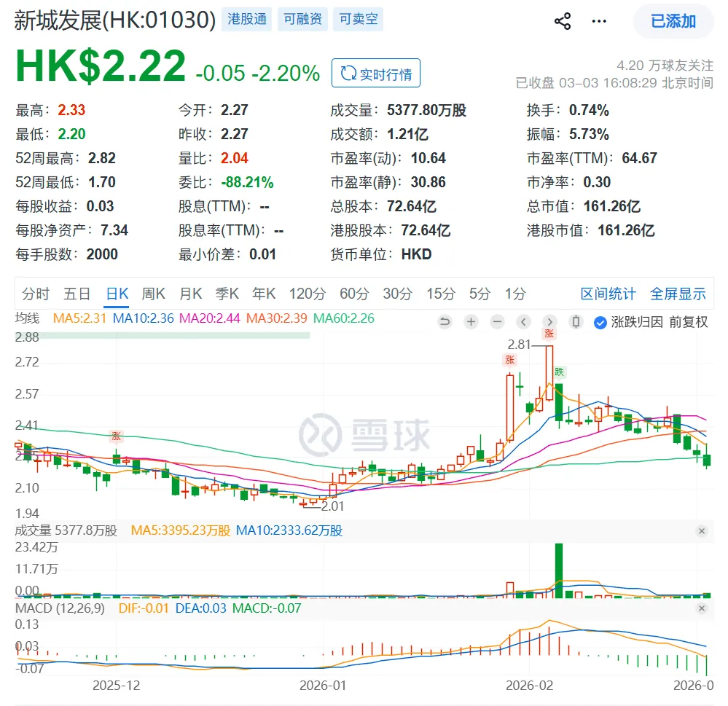728x706 pixels.
Task: Switch to 15分 chart interval
Action: [x=441, y=294]
